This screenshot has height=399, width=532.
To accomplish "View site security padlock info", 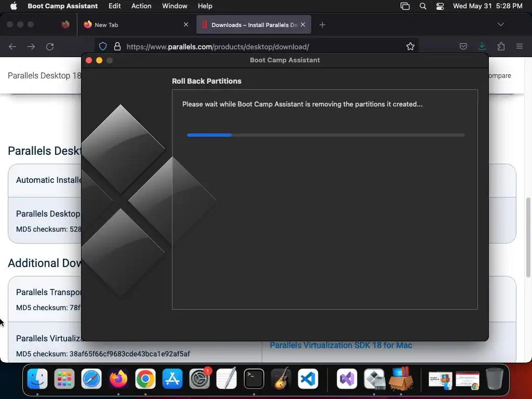I will click(x=117, y=46).
